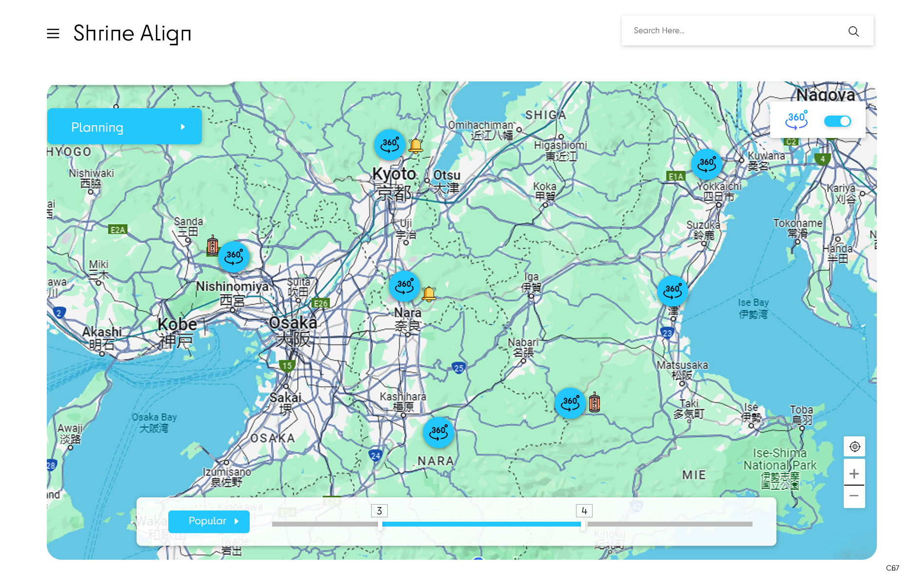913x588 pixels.
Task: Open 360 marker near Nishinomiya
Action: (x=234, y=256)
